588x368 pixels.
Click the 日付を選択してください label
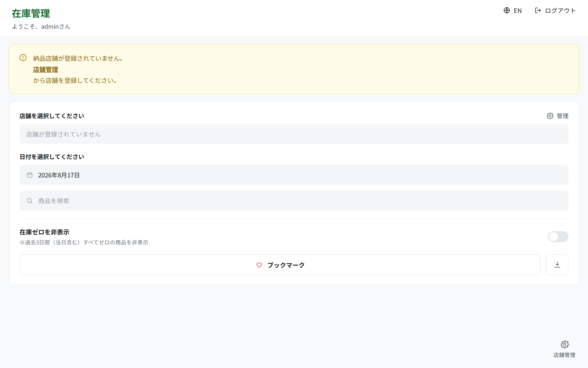click(x=52, y=157)
